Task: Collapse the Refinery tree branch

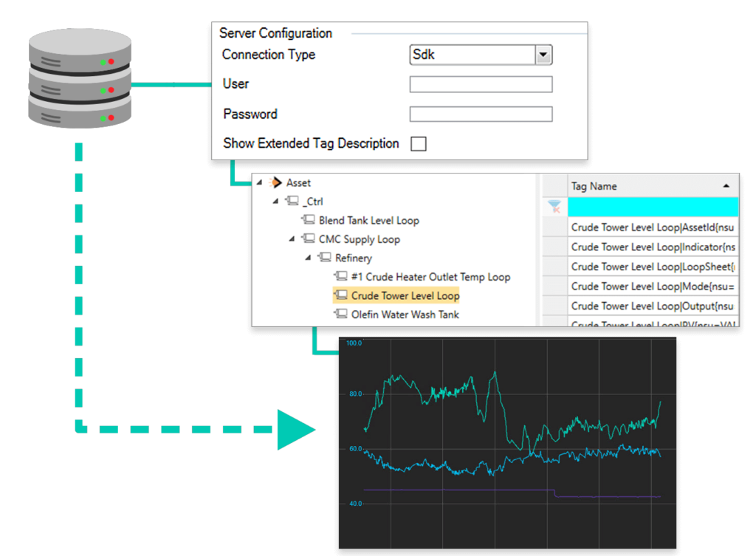Action: pyautogui.click(x=309, y=258)
